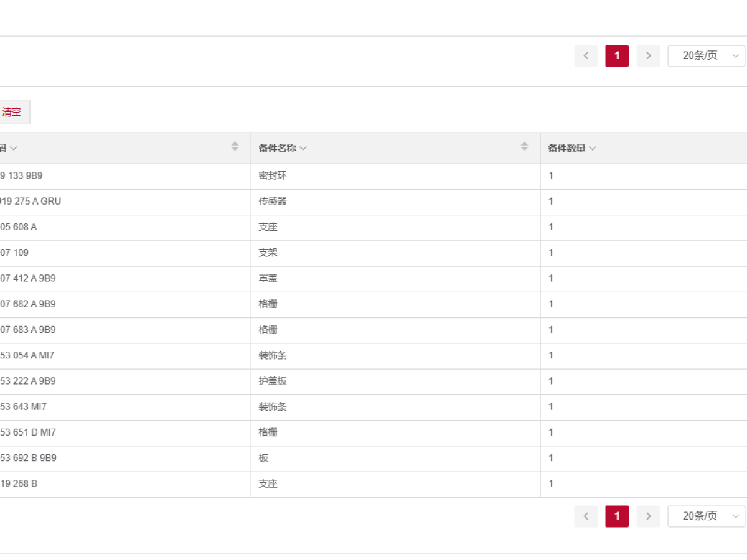Click the previous page arrow in top pagination
Viewport: 747px width, 560px height.
(586, 56)
